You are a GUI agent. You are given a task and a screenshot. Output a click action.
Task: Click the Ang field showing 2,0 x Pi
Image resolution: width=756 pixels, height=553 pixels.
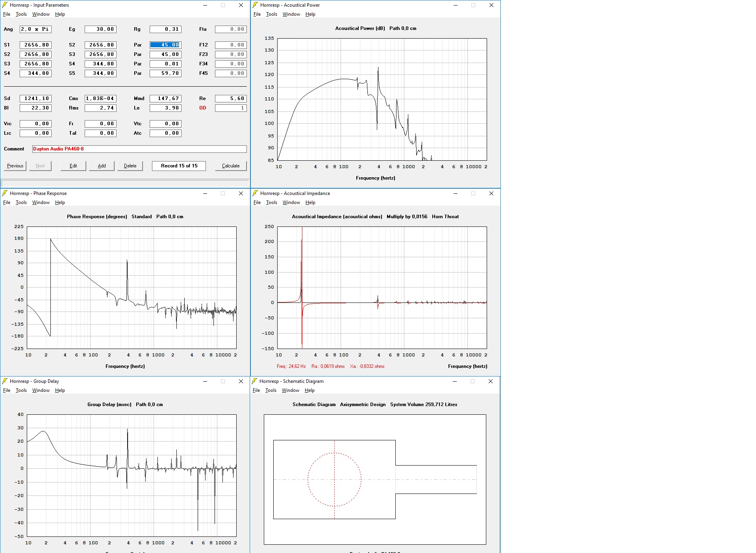click(35, 29)
